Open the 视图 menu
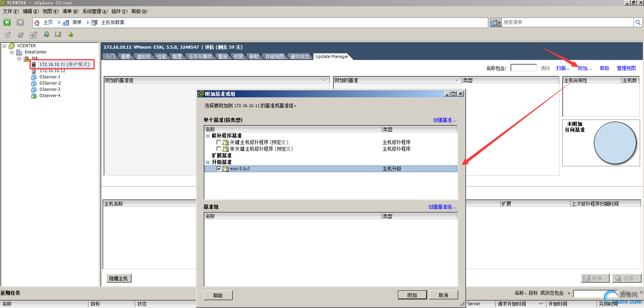Viewport: 644px width, 308px height. coord(51,12)
